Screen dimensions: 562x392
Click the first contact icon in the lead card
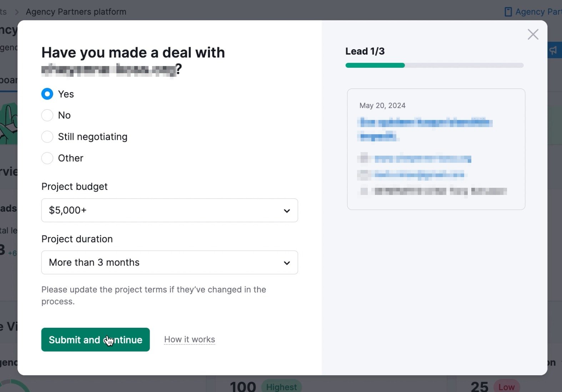click(x=363, y=159)
